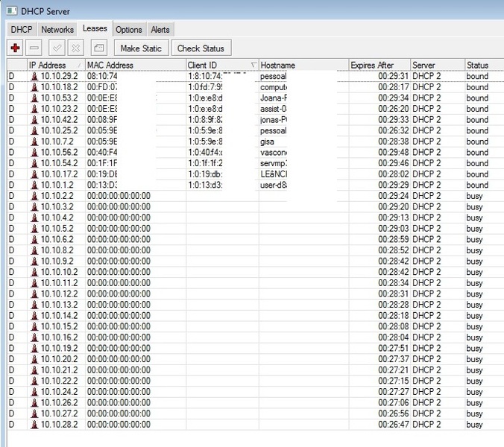
Task: Select IP address 10.10.14.2
Action: pos(59,316)
